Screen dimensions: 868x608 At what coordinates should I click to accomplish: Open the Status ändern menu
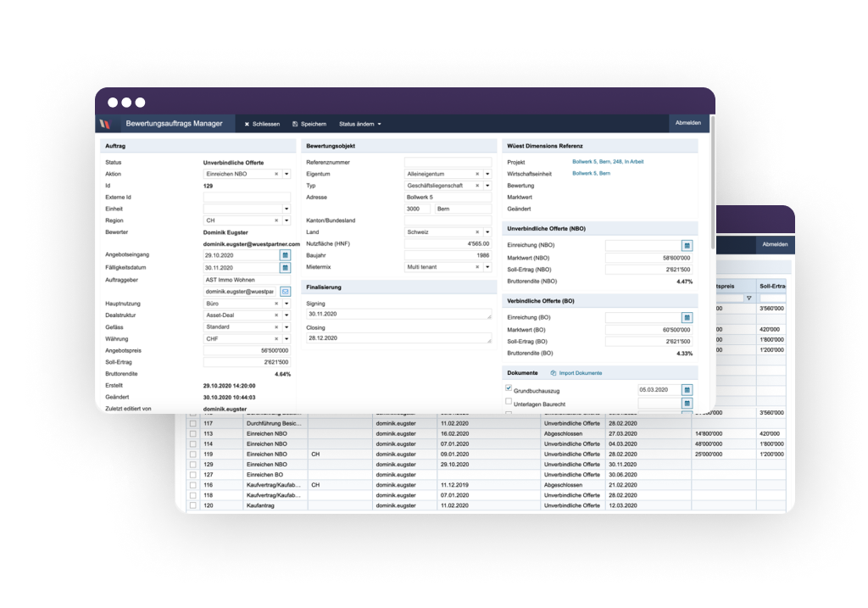click(x=359, y=124)
